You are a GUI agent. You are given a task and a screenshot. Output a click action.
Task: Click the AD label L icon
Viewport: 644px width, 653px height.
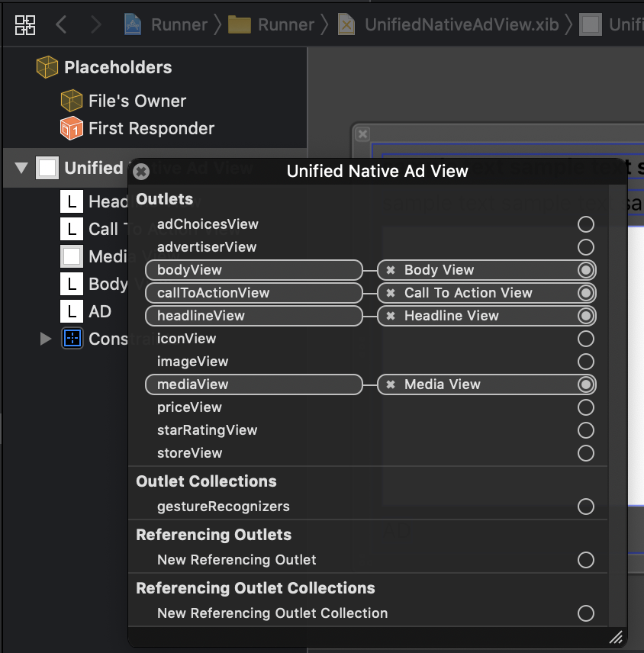coord(72,311)
